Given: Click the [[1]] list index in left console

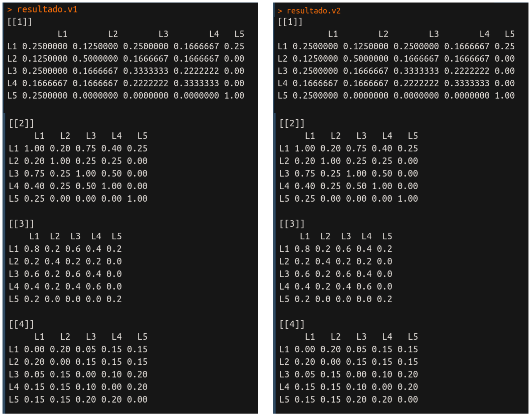Looking at the screenshot, I should tap(20, 22).
